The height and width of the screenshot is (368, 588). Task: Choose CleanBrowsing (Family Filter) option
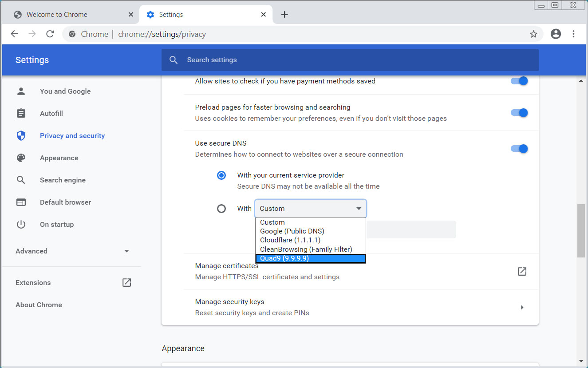(311, 249)
